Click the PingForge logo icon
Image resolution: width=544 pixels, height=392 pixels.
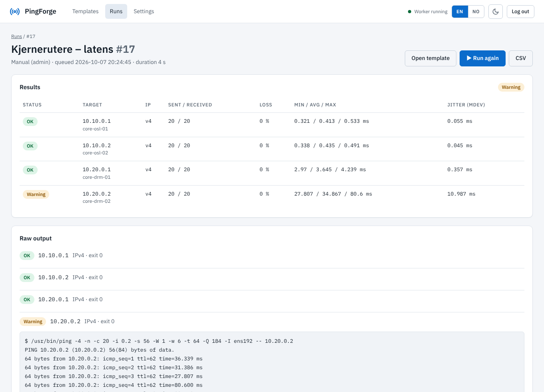click(15, 12)
